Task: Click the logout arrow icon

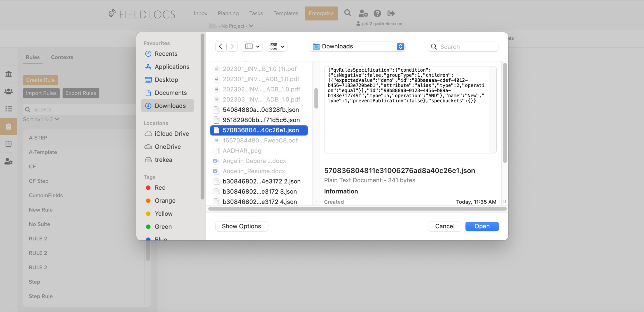Action: [391, 13]
